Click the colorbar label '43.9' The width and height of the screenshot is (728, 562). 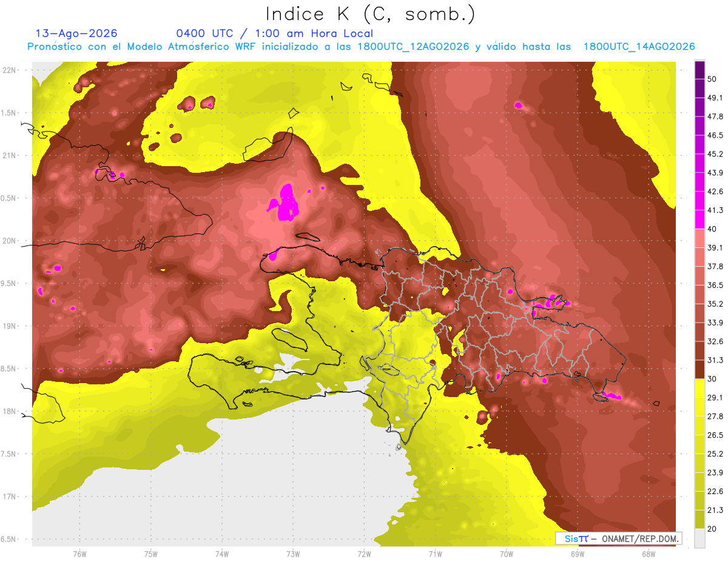click(715, 173)
